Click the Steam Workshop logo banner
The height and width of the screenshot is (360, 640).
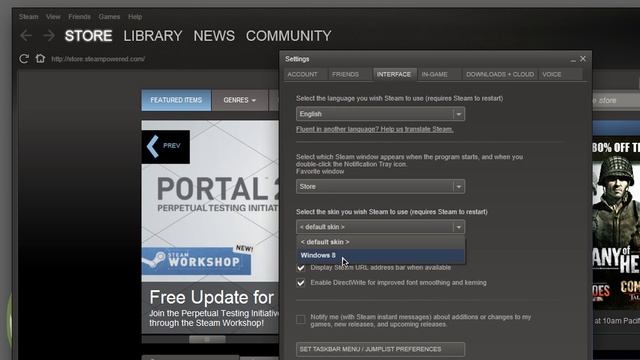(x=196, y=260)
